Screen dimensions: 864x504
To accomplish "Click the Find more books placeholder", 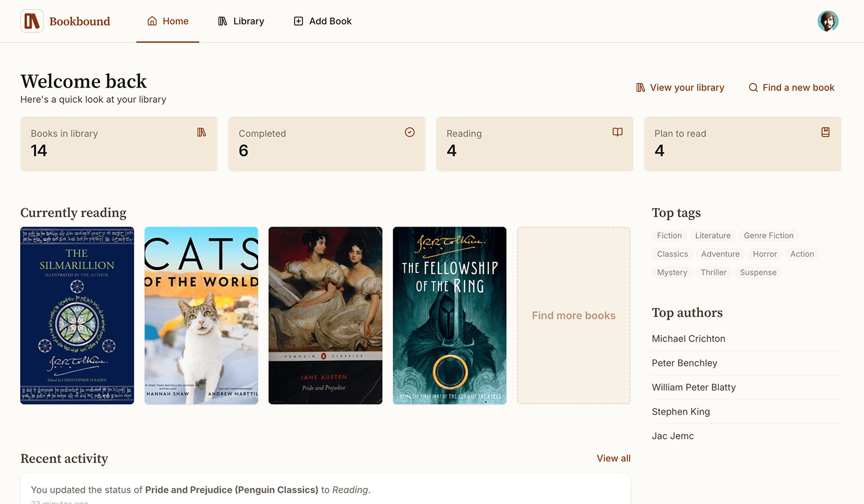I will point(573,315).
